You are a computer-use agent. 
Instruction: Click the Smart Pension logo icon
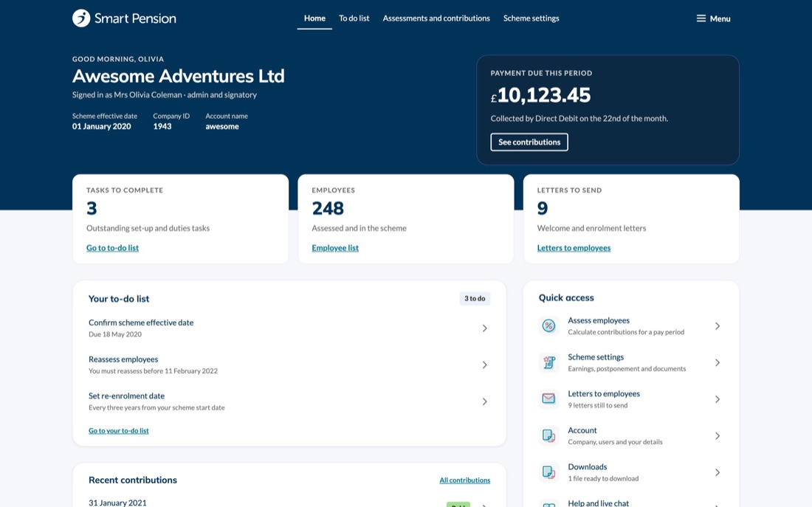pos(81,18)
